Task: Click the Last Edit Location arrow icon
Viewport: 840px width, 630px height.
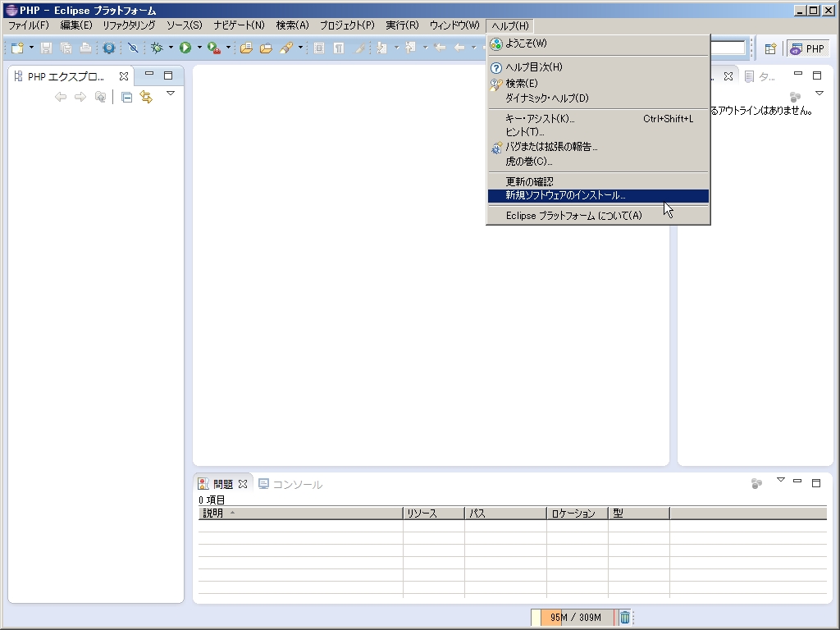Action: (x=440, y=48)
